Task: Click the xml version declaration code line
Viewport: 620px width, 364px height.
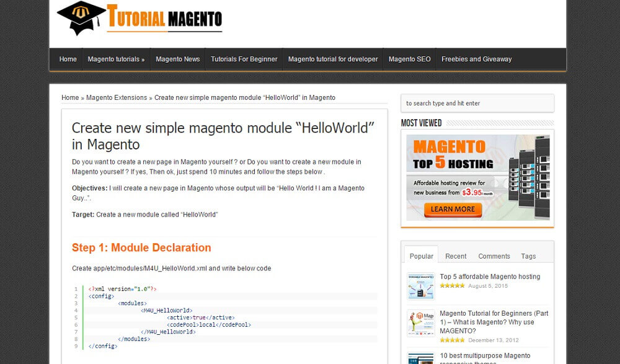Action: [x=123, y=289]
